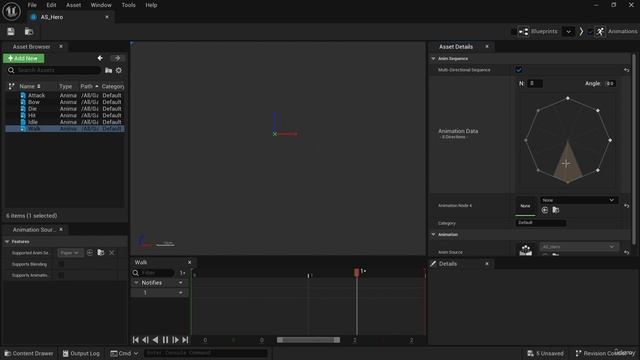Screen dimensions: 640x360
Task: Open the Help menu
Action: (x=151, y=5)
